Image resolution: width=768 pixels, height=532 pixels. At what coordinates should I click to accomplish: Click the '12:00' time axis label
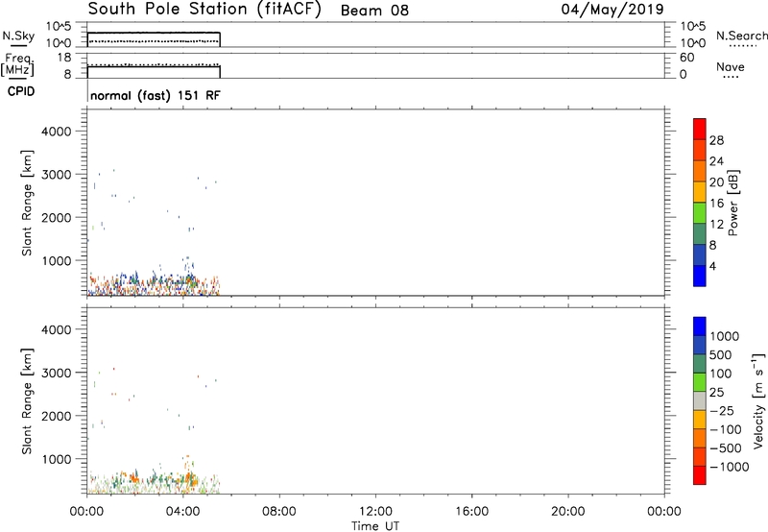point(375,512)
